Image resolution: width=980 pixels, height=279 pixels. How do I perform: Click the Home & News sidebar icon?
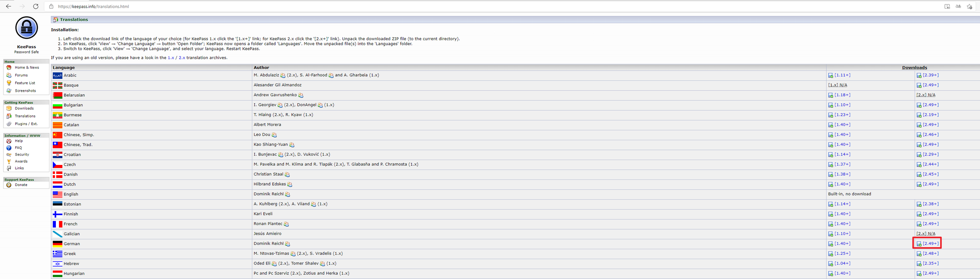click(x=9, y=68)
